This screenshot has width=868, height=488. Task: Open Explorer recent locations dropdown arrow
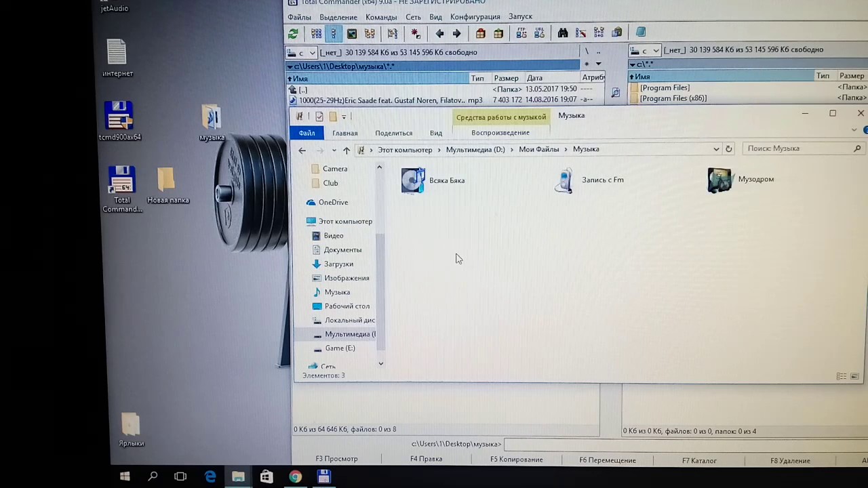(334, 150)
